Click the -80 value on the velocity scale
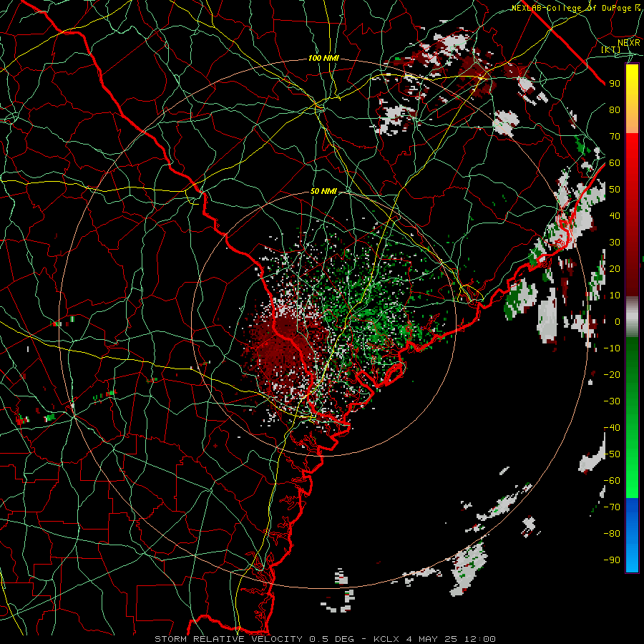 pos(612,534)
